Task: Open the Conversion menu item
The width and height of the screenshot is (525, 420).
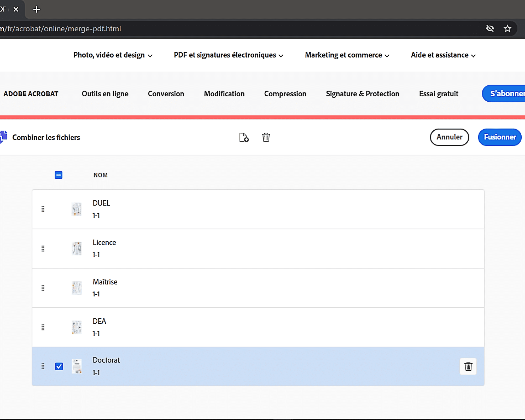Action: (166, 94)
